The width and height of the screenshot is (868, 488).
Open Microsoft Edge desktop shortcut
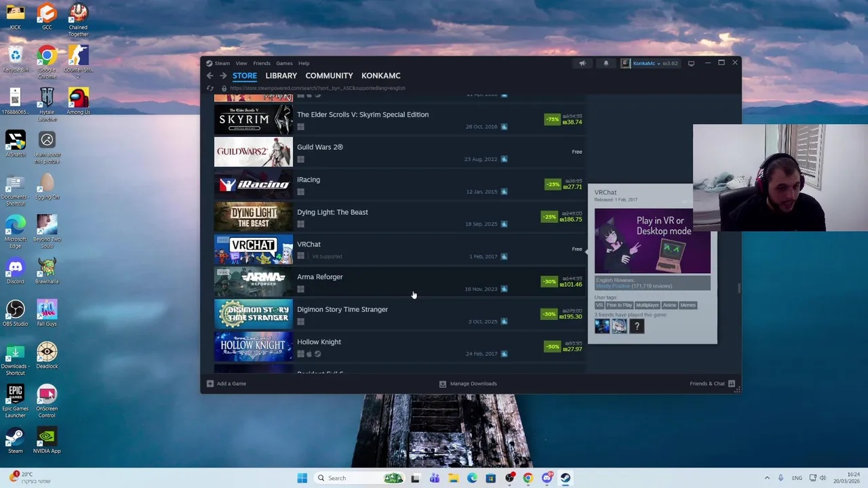(15, 232)
